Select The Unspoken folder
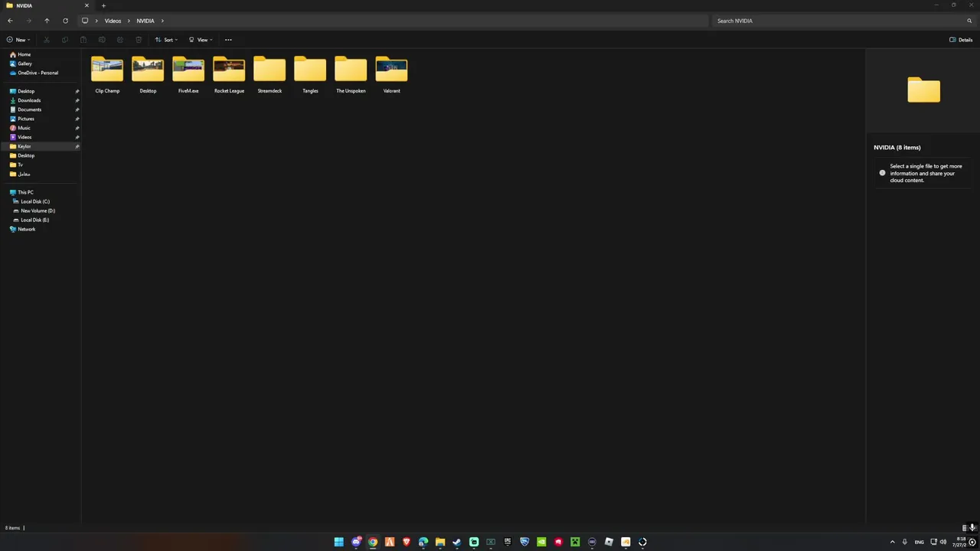Screen dimensions: 980x551 coord(351,75)
